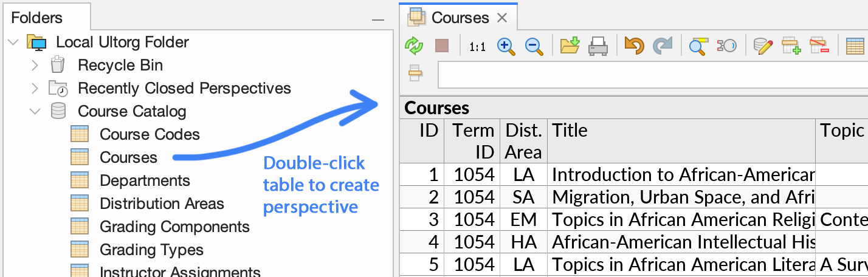Click the Courses table heading
The width and height of the screenshot is (868, 277).
coord(437,108)
